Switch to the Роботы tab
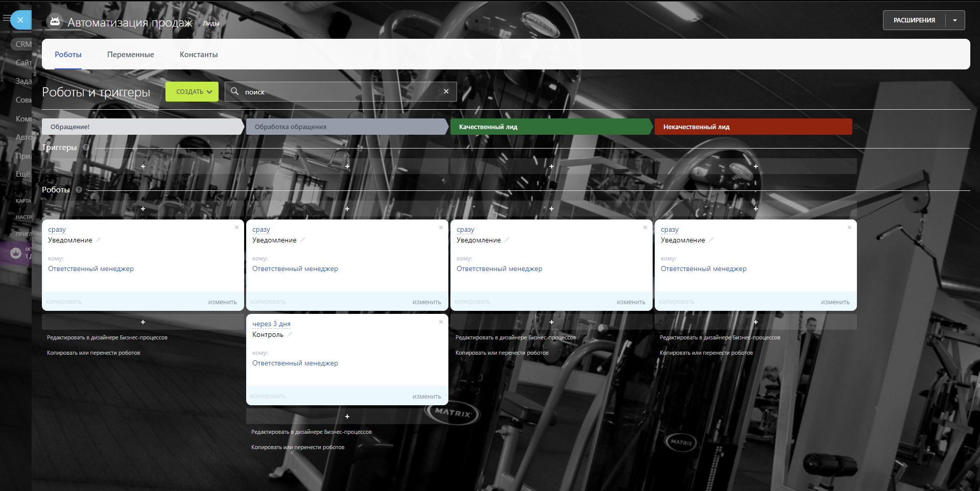The width and height of the screenshot is (980, 491). [68, 55]
